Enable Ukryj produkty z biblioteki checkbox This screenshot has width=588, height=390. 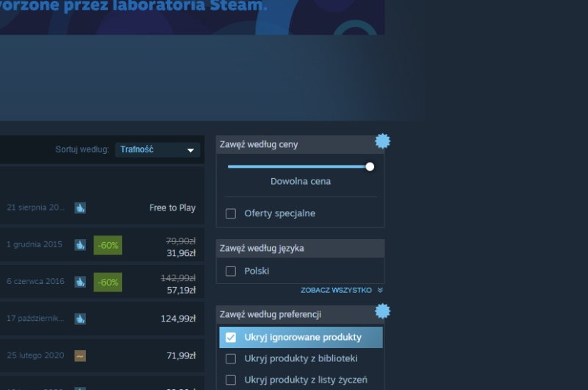pyautogui.click(x=231, y=358)
